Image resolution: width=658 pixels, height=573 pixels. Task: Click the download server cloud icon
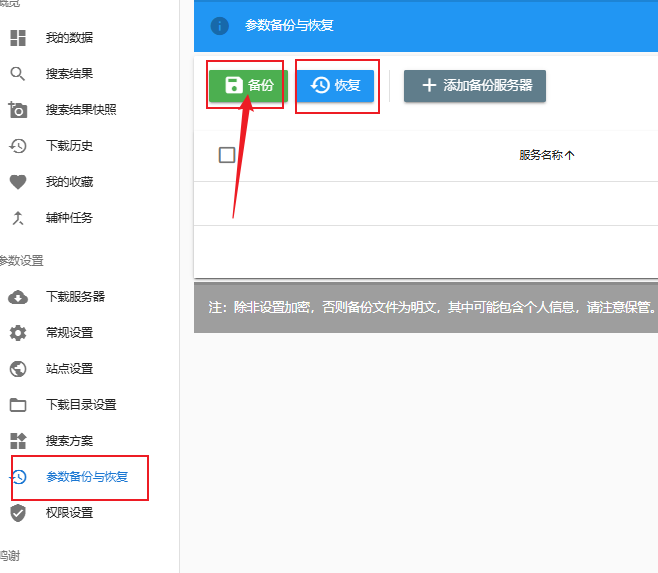coord(17,297)
